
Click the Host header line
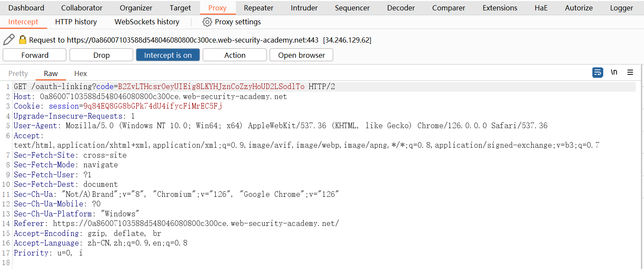point(150,96)
